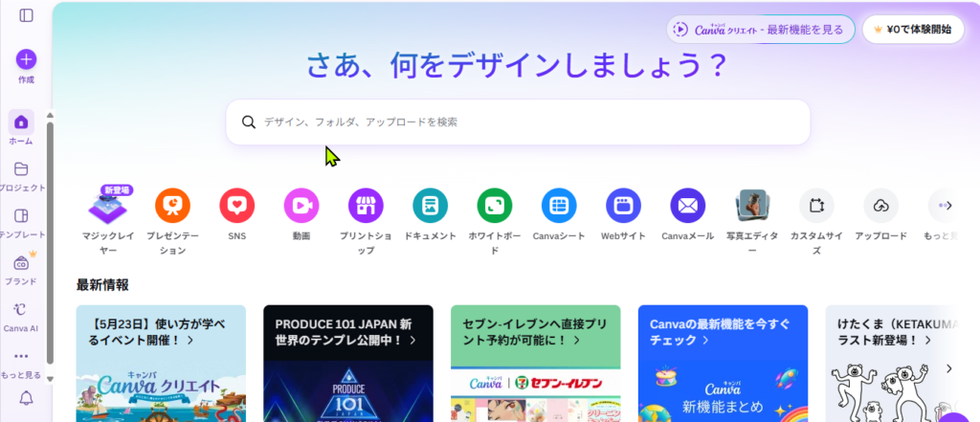The width and height of the screenshot is (980, 422).
Task: Select the ホワイトボード design icon
Action: [495, 206]
